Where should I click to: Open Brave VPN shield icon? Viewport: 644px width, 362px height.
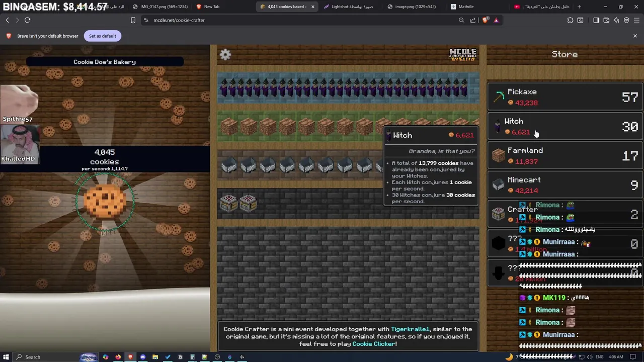[626, 20]
